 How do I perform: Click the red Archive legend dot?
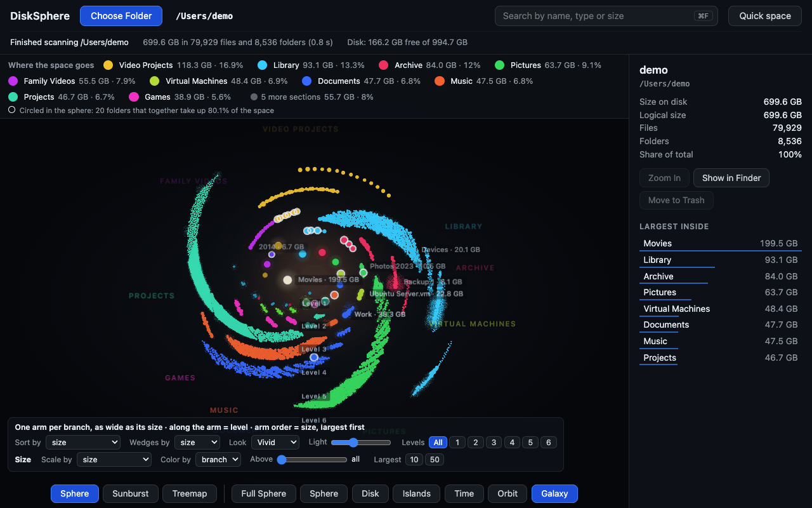(384, 65)
